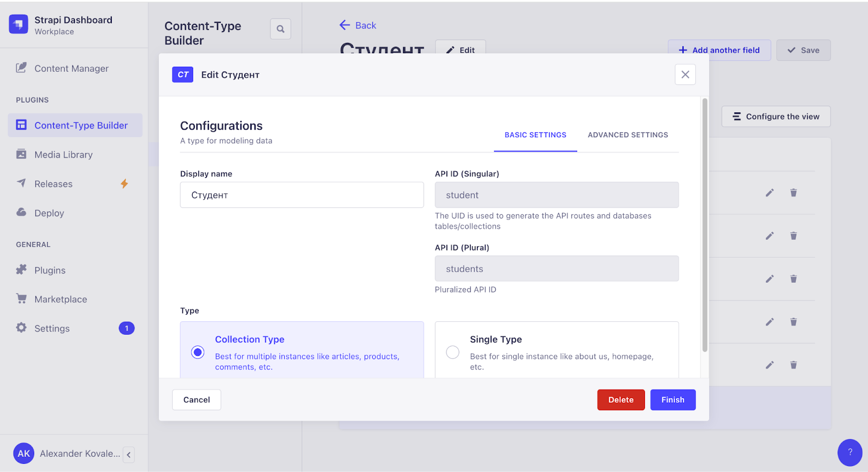Click the CT badge icon in dialog header
Image resolution: width=868 pixels, height=472 pixels.
[183, 74]
